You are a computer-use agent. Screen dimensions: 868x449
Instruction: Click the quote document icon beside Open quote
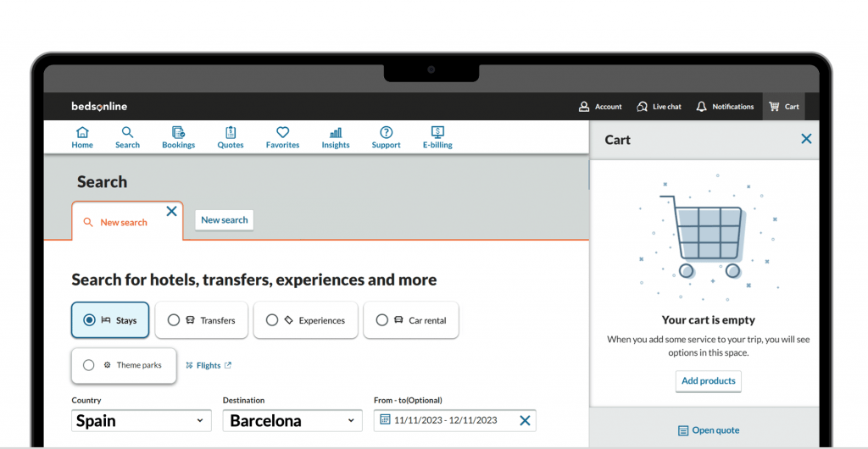pyautogui.click(x=683, y=430)
